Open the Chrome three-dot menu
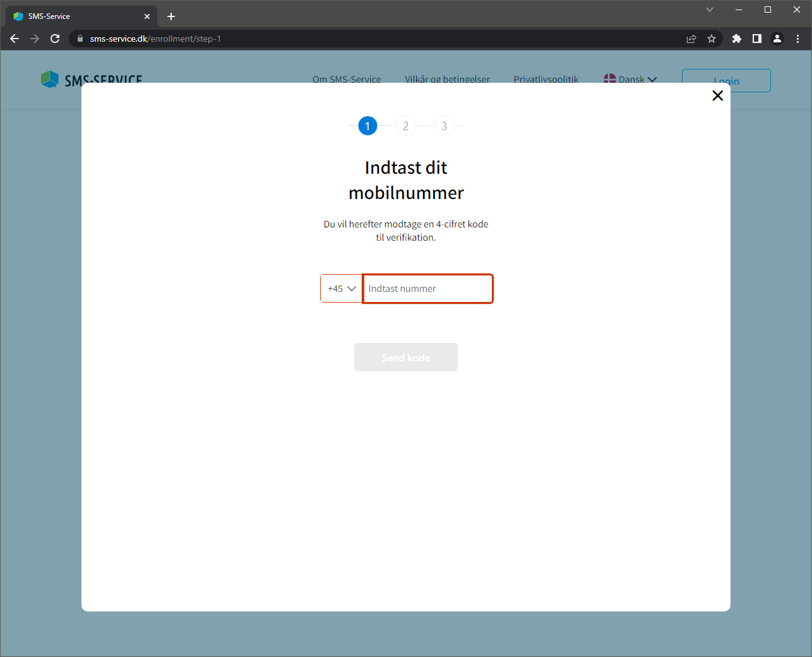 pos(797,39)
